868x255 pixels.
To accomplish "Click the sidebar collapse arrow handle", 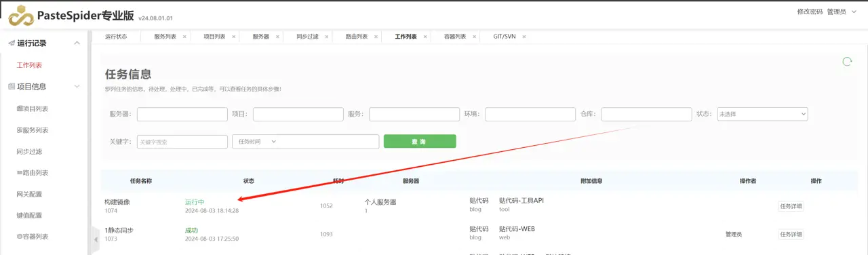I will pyautogui.click(x=96, y=239).
